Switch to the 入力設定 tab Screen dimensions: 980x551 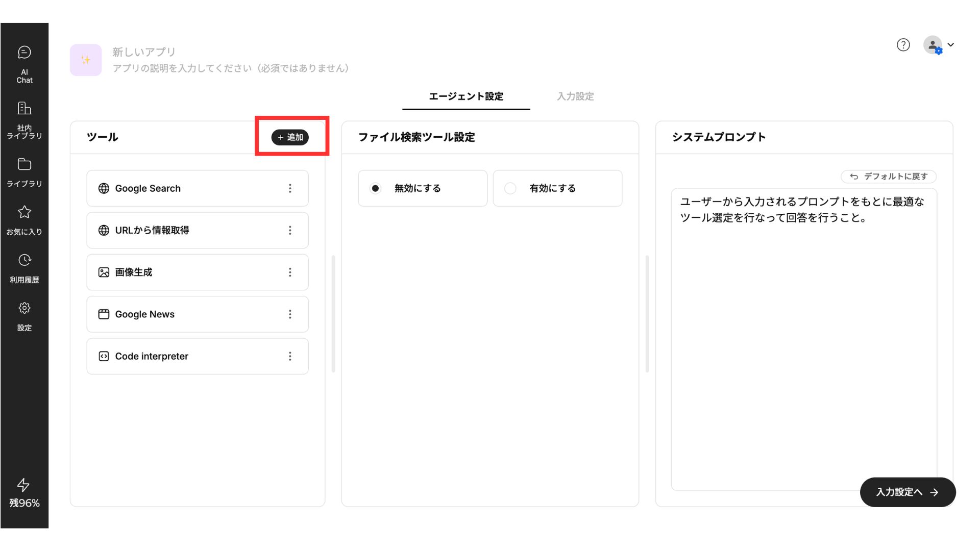pos(575,96)
